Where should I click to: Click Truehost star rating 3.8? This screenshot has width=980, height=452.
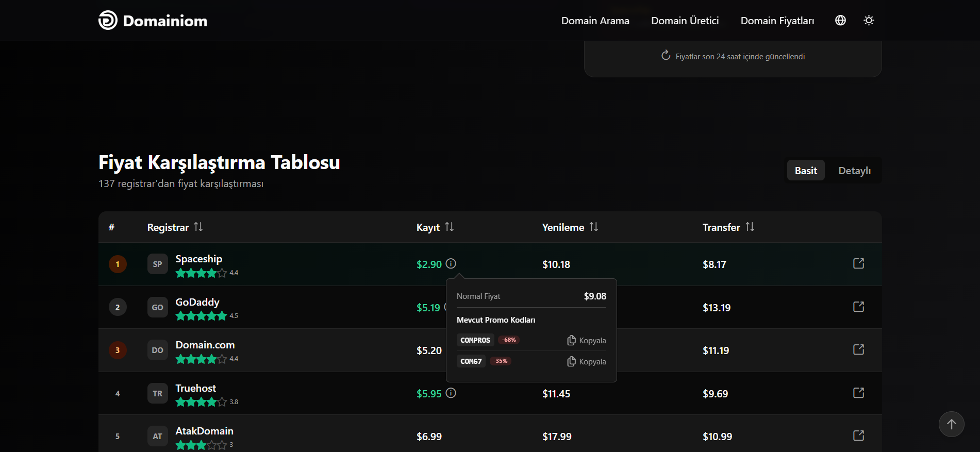pyautogui.click(x=207, y=402)
